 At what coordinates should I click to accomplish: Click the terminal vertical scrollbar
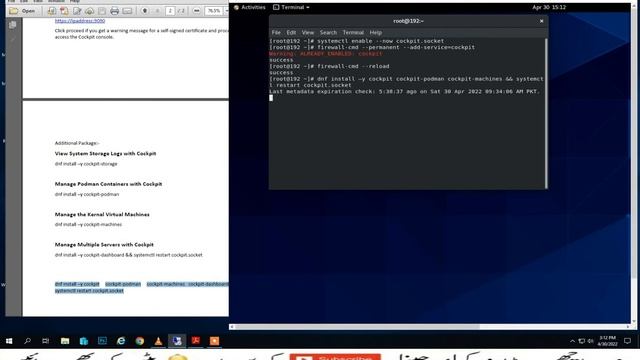tap(546, 113)
